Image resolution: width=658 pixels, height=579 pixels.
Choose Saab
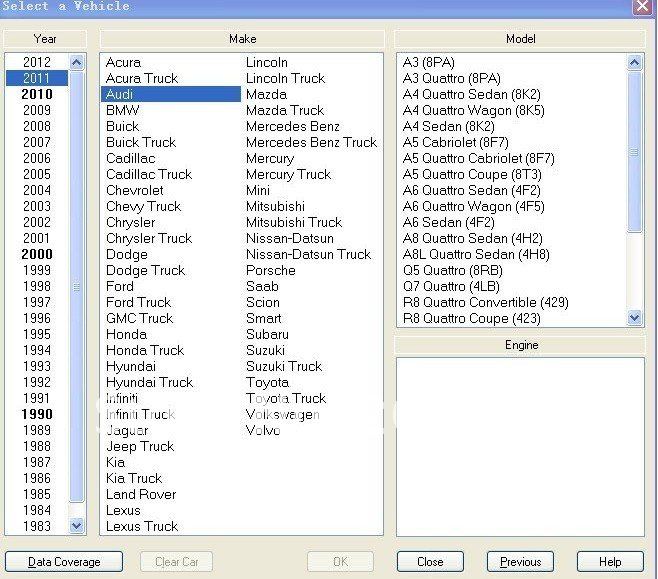262,286
